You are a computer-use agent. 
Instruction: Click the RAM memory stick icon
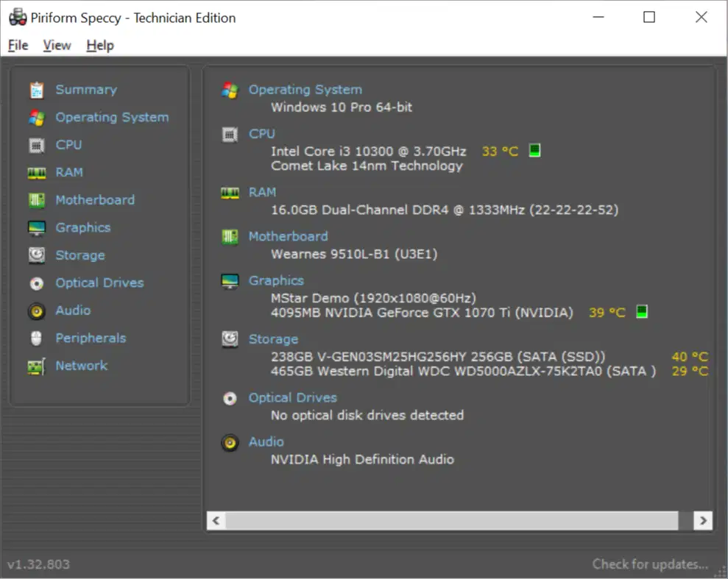pos(36,172)
